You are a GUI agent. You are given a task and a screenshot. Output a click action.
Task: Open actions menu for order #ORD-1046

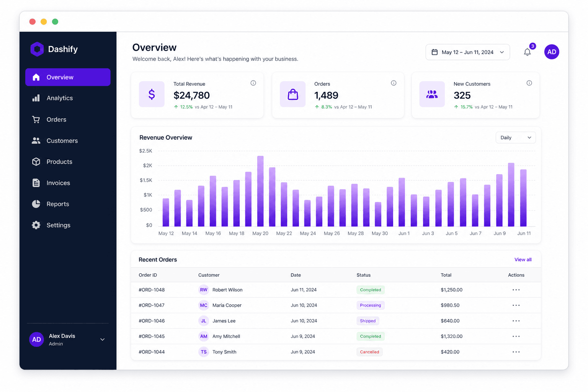coord(516,321)
